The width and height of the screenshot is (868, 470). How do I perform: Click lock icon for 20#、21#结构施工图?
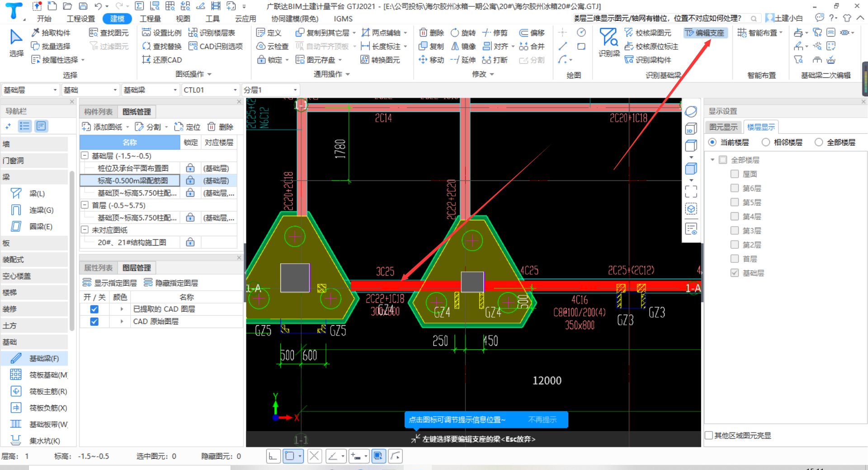point(190,242)
